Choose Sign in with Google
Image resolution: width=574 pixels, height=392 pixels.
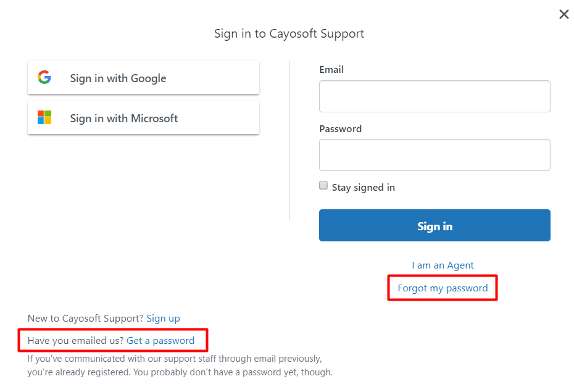tap(143, 78)
